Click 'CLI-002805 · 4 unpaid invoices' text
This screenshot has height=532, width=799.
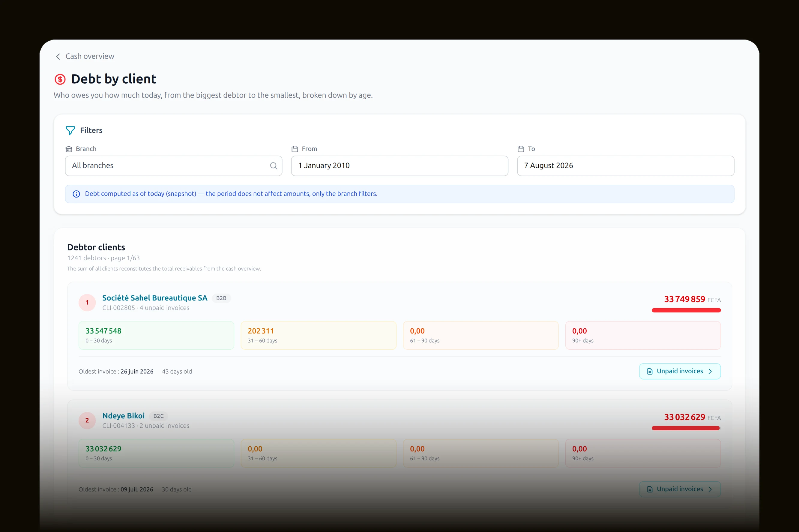pos(146,308)
